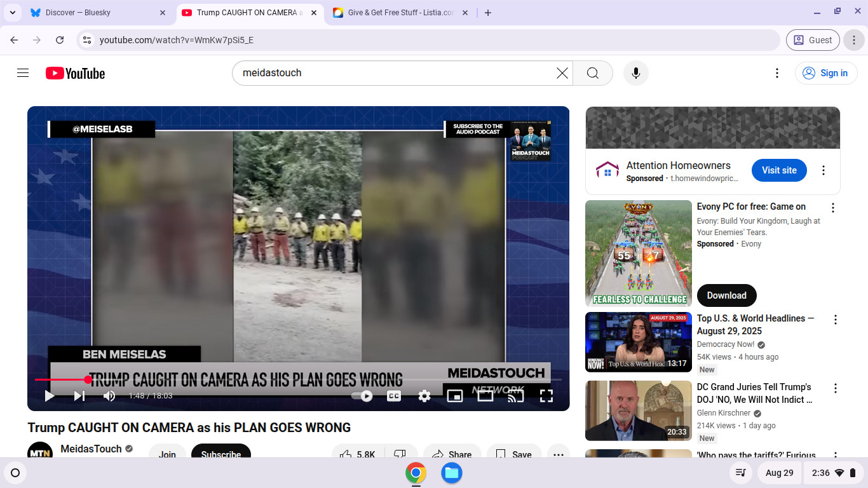Toggle the autoplay switch

click(x=363, y=396)
